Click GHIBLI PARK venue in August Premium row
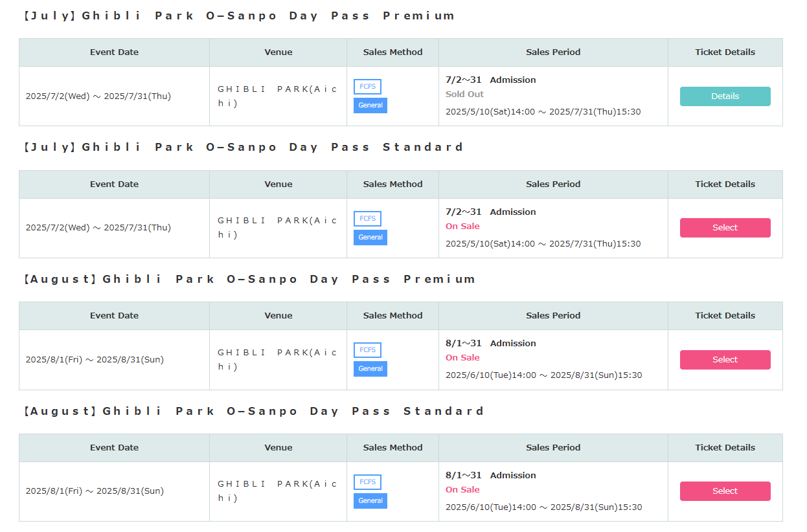807x532 pixels. click(x=278, y=360)
